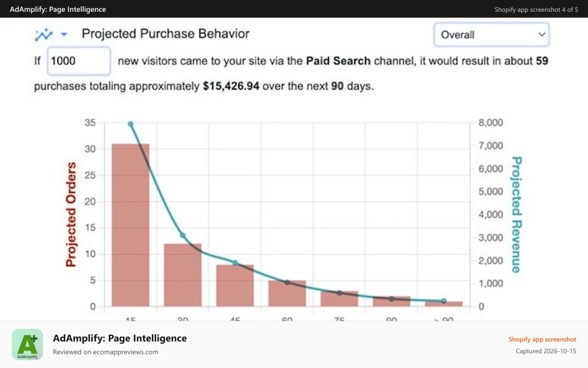Expand the chart type arrow beside the sparkle icon
The height and width of the screenshot is (368, 588).
point(64,34)
